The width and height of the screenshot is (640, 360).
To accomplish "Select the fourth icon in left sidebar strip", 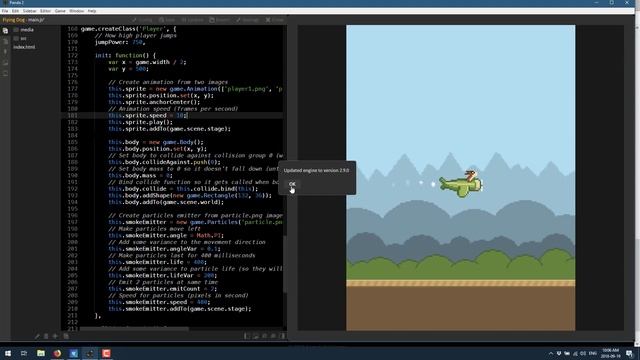I will pyautogui.click(x=5, y=63).
